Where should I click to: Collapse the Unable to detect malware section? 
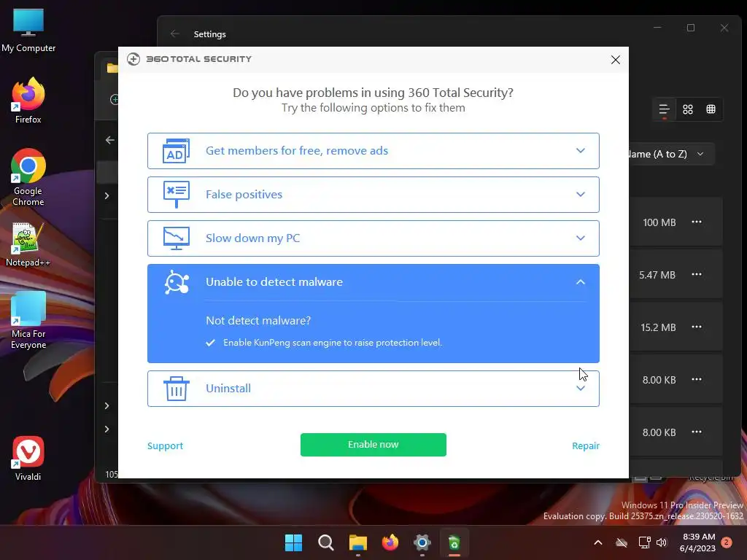[580, 282]
